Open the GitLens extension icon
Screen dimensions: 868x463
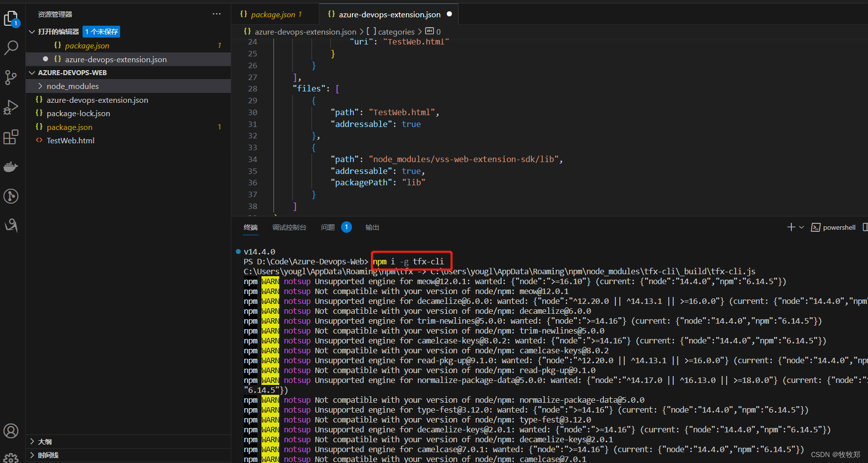tap(11, 196)
